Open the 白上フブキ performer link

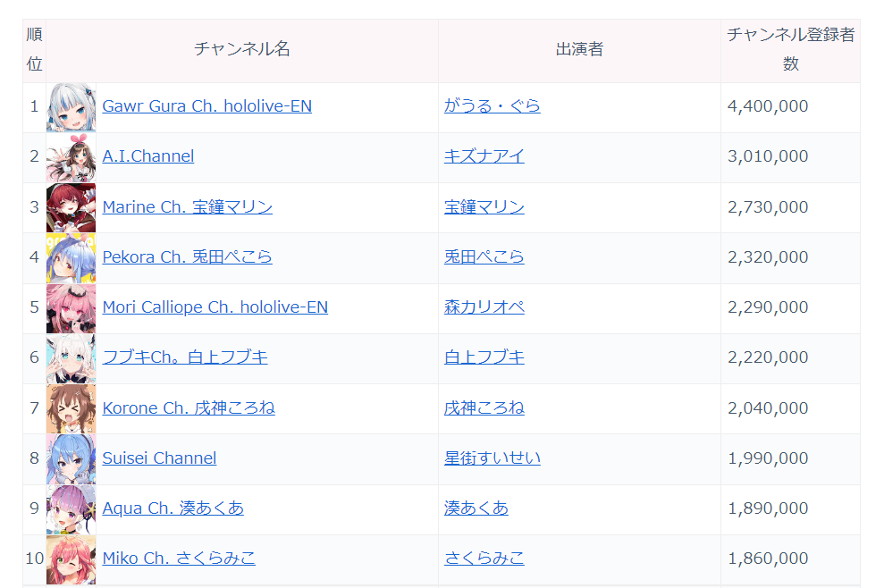point(484,357)
